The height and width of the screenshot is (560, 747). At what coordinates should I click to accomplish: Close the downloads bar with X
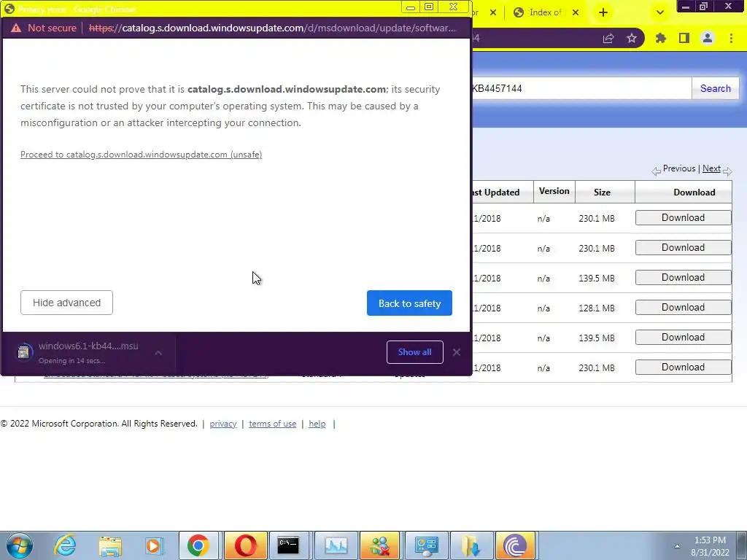pos(457,352)
